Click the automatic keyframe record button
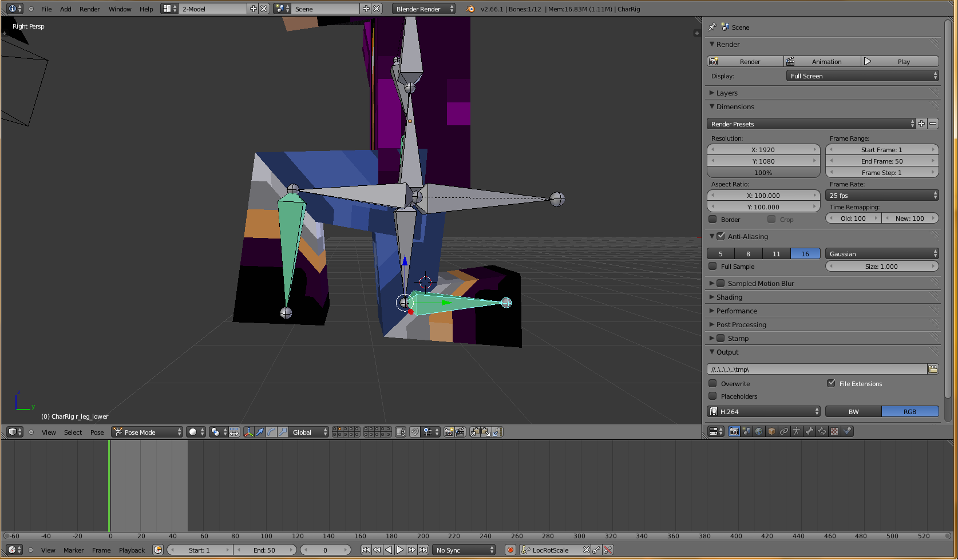 coord(510,550)
